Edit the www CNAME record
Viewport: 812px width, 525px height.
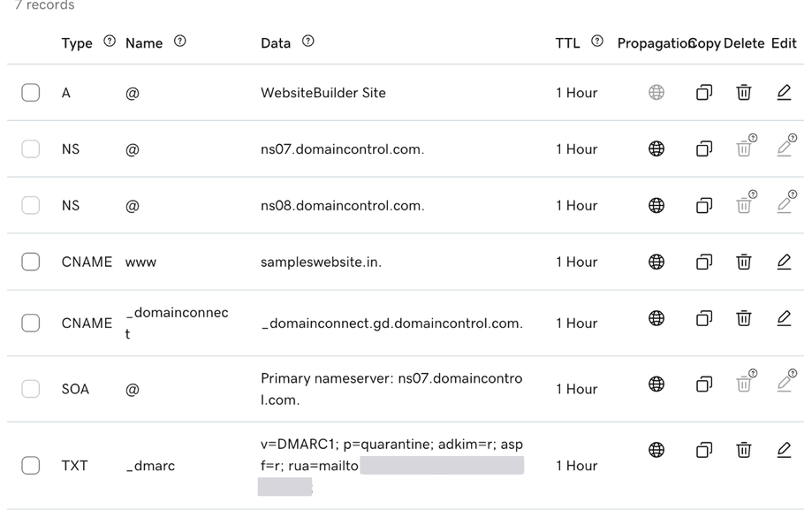(x=784, y=262)
